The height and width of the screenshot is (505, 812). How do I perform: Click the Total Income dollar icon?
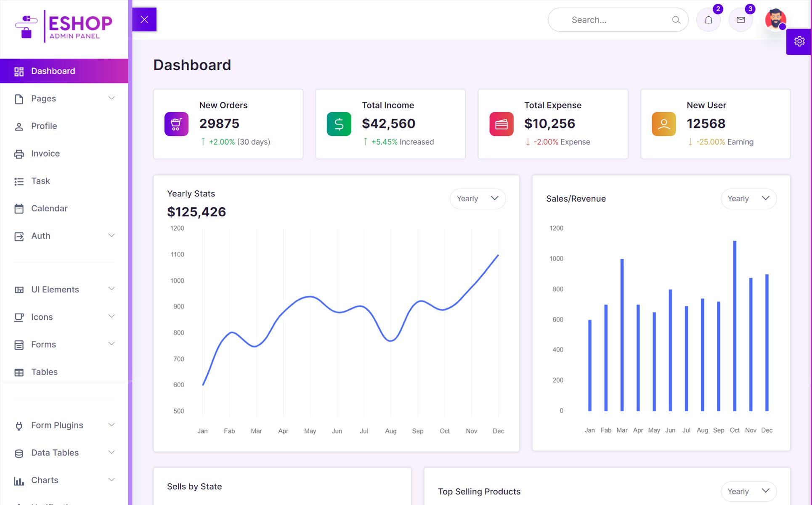click(339, 124)
